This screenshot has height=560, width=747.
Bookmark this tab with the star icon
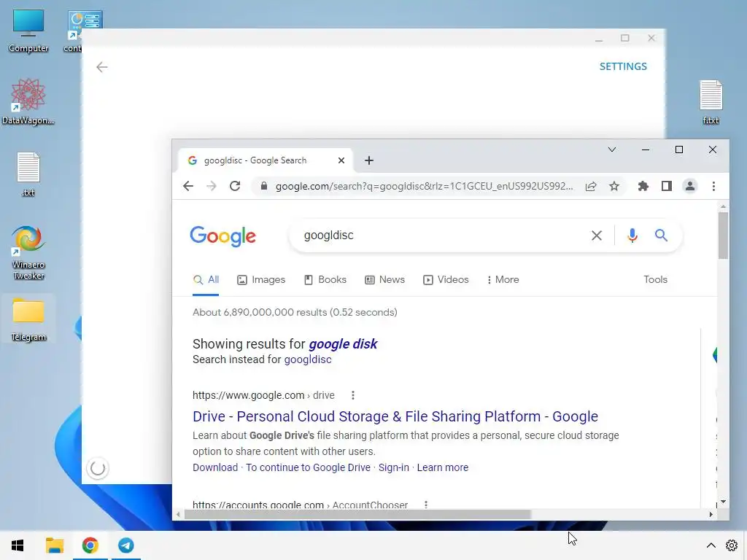click(x=614, y=186)
